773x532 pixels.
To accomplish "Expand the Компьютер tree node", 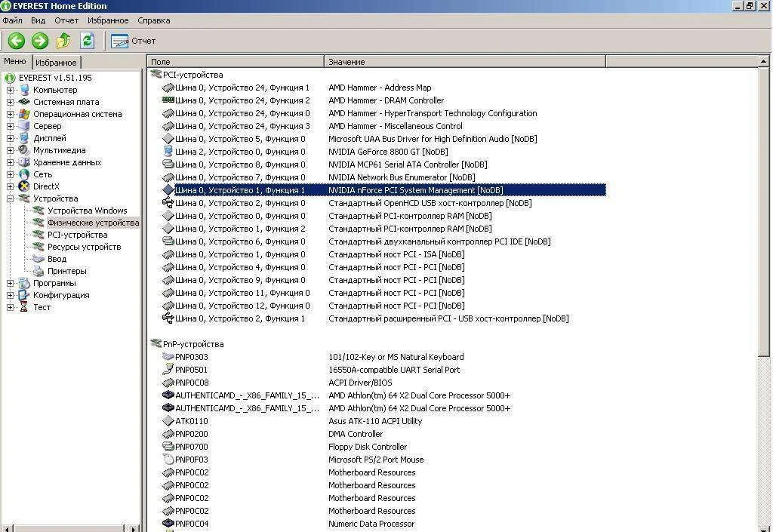I will click(x=10, y=90).
